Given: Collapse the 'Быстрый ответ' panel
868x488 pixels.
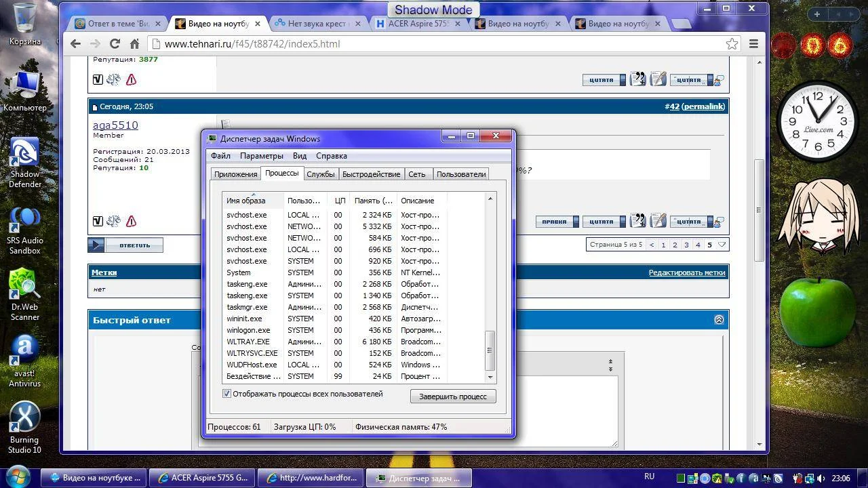Looking at the screenshot, I should 719,320.
